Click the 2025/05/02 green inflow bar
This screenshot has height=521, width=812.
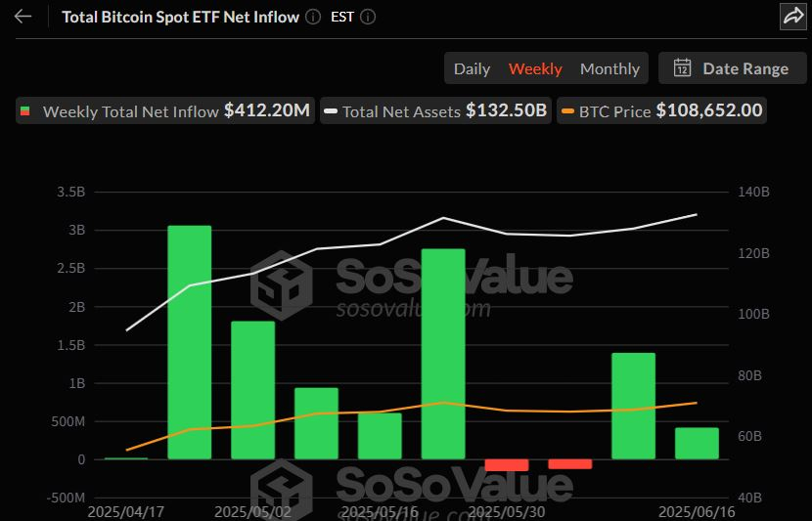[x=252, y=389]
